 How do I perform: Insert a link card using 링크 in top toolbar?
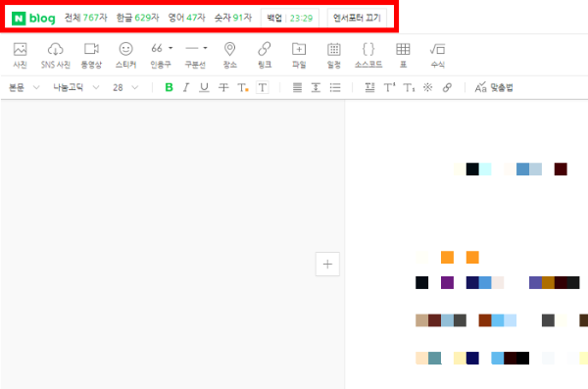pos(265,55)
